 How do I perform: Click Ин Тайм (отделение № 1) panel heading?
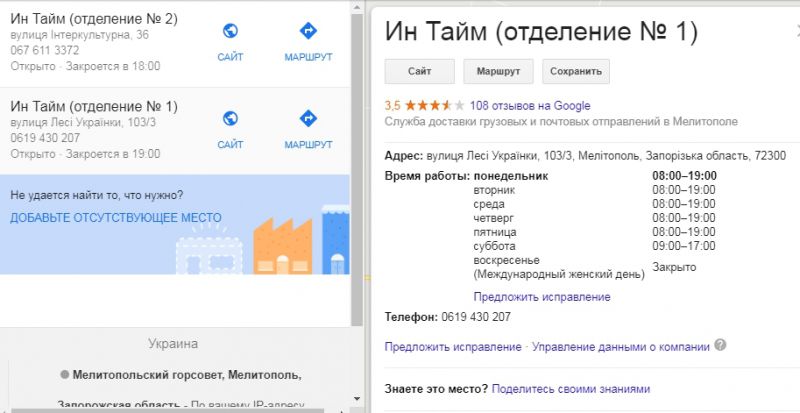pos(541,32)
